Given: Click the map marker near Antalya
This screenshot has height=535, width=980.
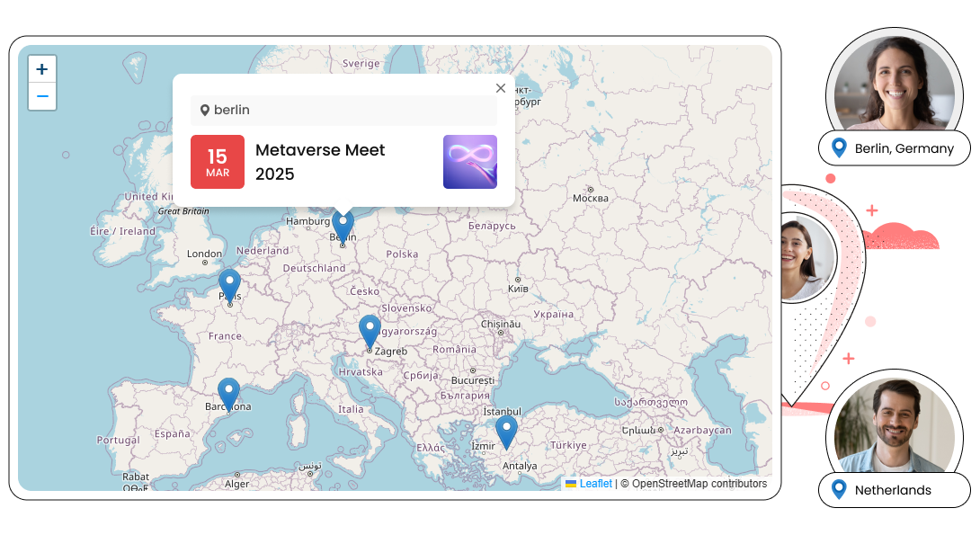Looking at the screenshot, I should 507,431.
